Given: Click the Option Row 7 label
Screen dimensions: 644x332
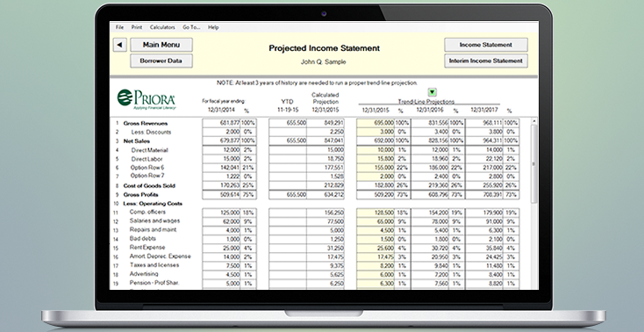Looking at the screenshot, I should (147, 176).
